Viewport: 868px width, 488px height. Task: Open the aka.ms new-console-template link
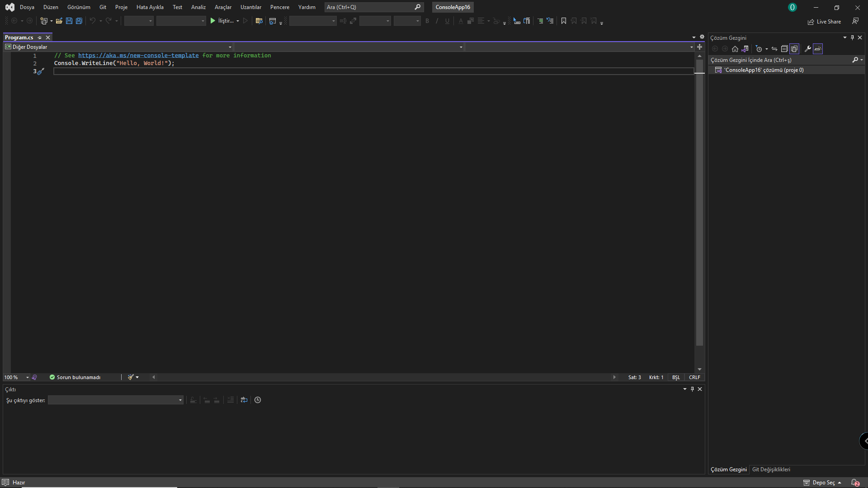[x=139, y=55]
